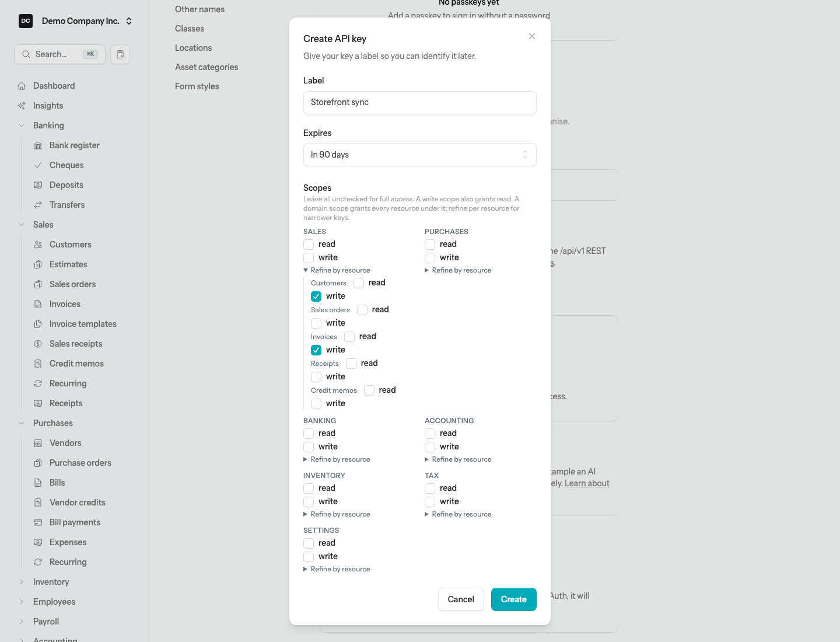
Task: Edit the Label text field
Action: pyautogui.click(x=420, y=103)
